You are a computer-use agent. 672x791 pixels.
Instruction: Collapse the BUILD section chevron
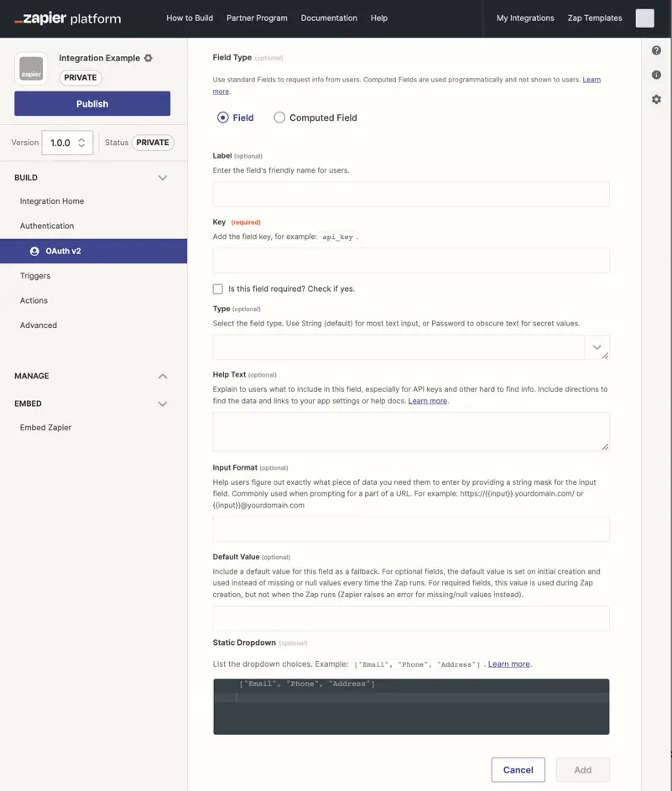(x=163, y=178)
